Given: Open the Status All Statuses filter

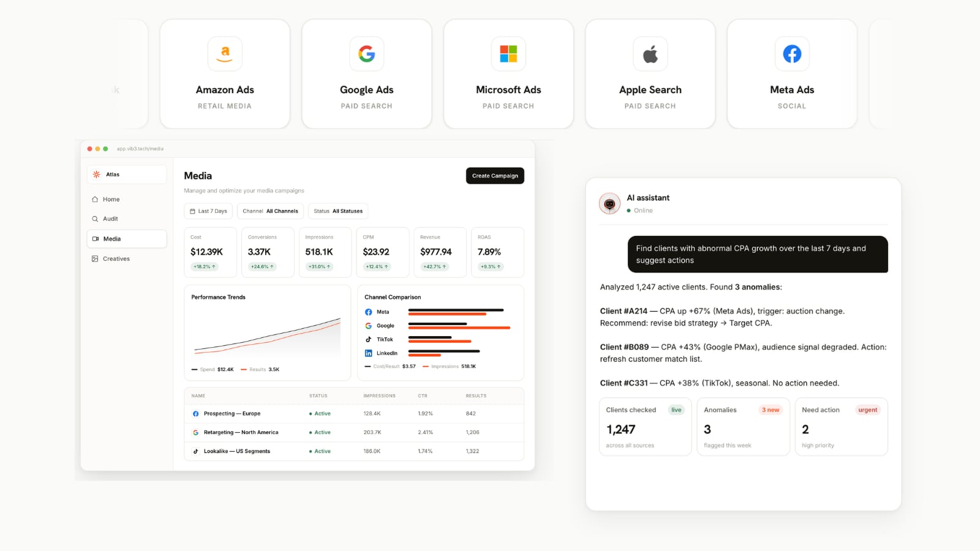Looking at the screenshot, I should (338, 211).
